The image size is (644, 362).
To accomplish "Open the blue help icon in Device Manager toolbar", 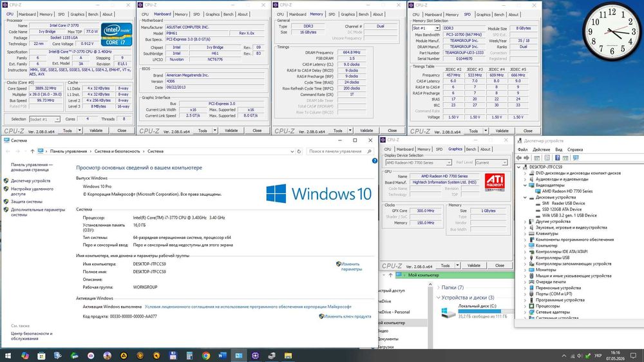I will pyautogui.click(x=557, y=158).
